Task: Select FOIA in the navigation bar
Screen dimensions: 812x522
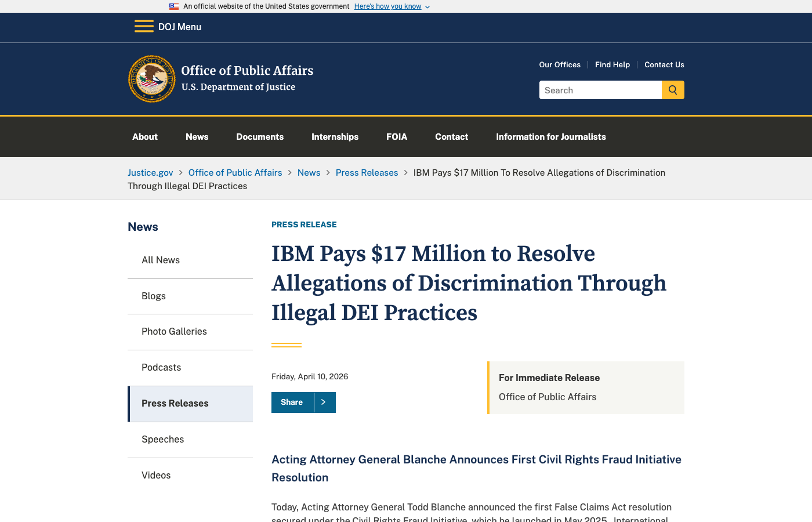Action: tap(397, 137)
